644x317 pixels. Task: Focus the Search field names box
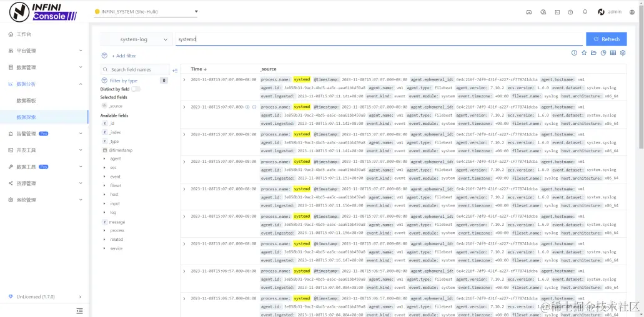point(135,70)
